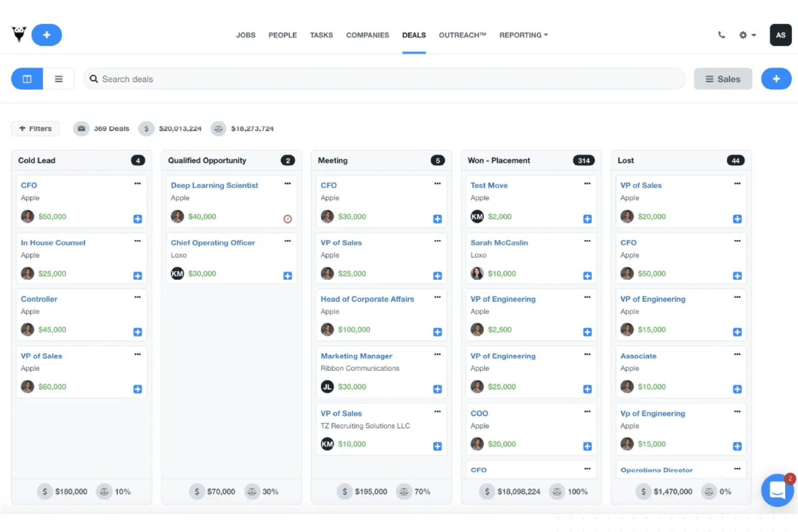Go to People tab
Viewport: 798px width, 532px height.
pos(283,35)
